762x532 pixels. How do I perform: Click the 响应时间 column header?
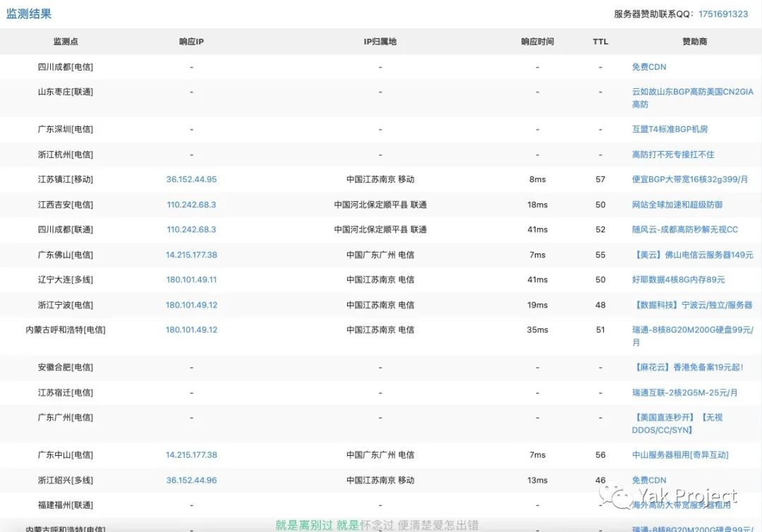point(538,42)
